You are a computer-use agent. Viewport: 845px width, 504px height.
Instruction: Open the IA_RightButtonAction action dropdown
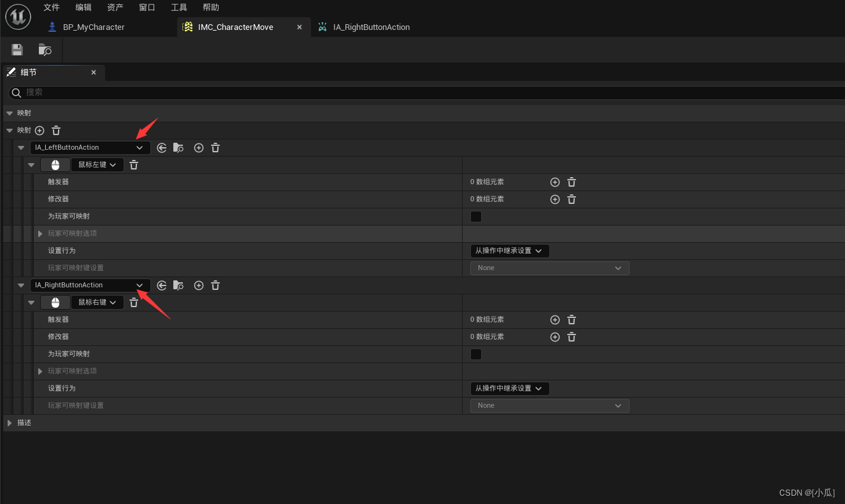point(90,285)
